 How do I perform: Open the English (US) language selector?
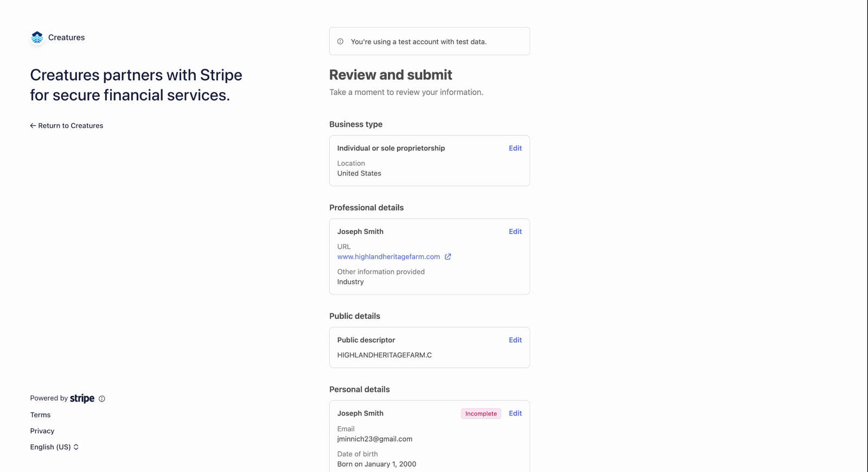(55, 447)
